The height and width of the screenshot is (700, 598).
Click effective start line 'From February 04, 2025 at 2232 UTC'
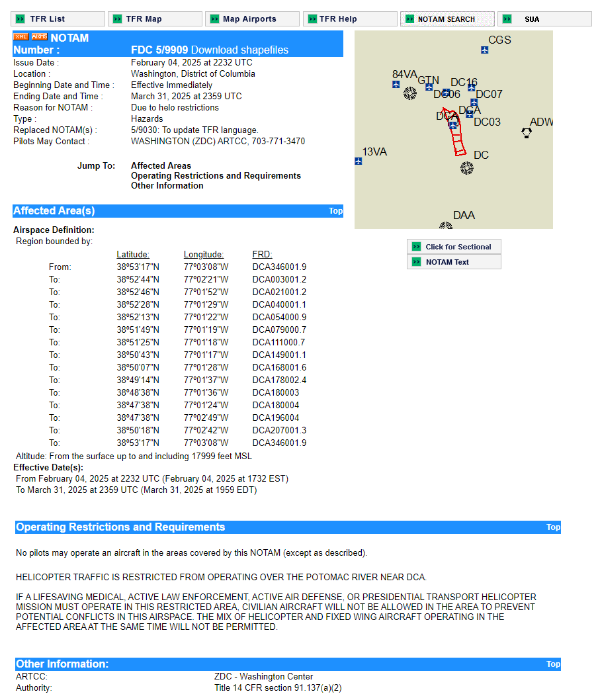click(152, 478)
